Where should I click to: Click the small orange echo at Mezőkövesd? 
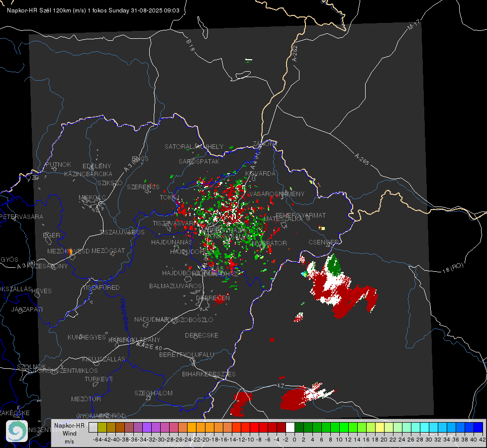(x=71, y=251)
